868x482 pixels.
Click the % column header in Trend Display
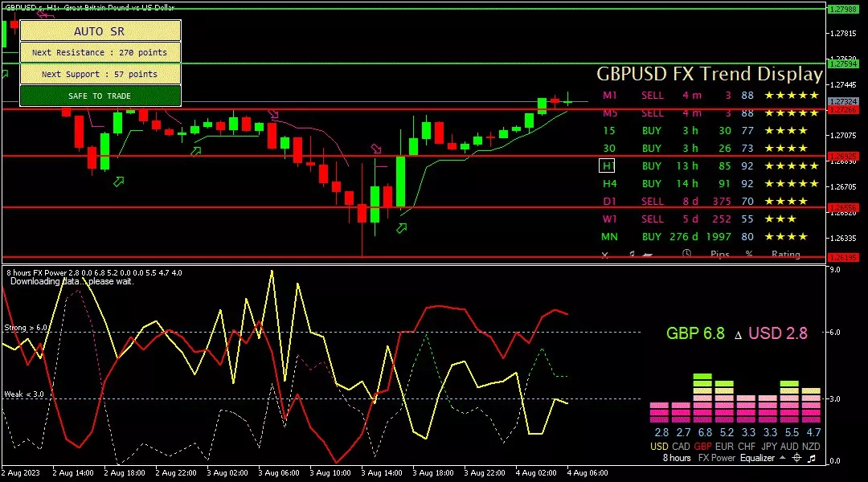[x=749, y=254]
